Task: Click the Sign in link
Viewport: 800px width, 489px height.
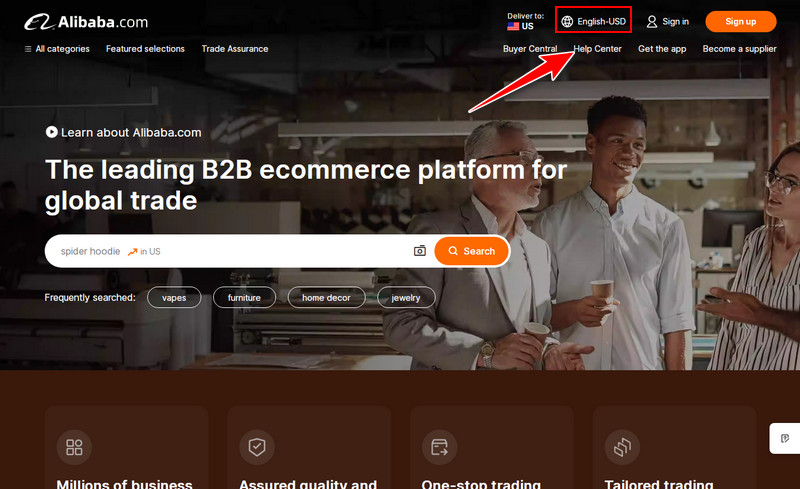Action: [676, 21]
